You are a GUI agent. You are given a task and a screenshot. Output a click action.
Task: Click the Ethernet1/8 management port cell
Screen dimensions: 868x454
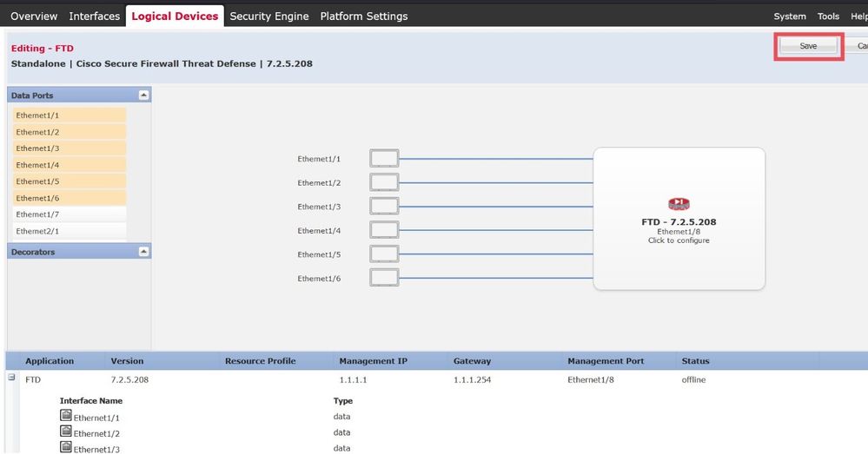tap(591, 379)
